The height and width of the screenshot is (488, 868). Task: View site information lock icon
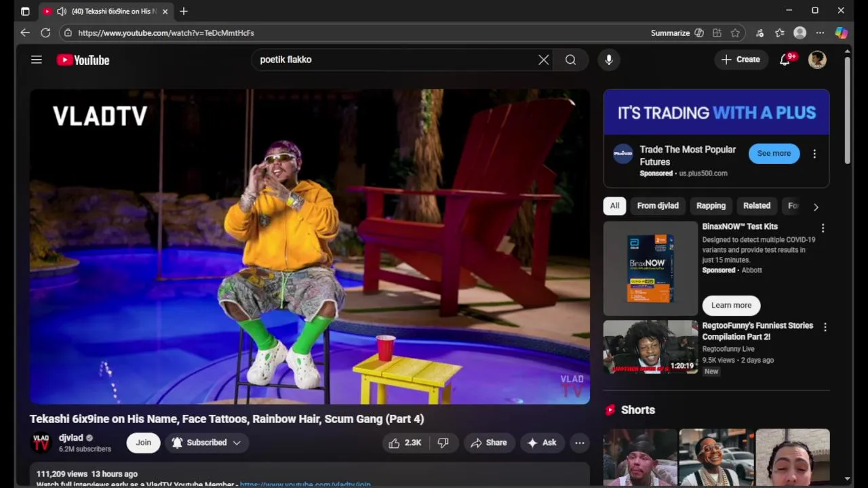click(68, 33)
